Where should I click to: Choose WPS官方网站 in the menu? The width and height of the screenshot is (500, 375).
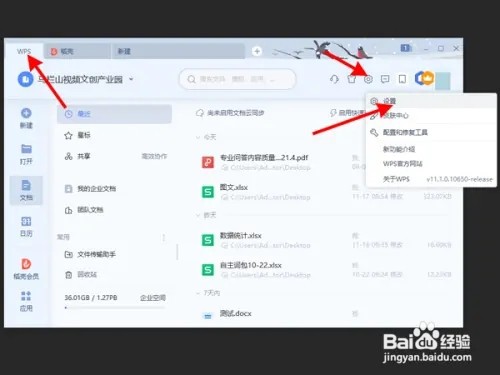(431, 164)
